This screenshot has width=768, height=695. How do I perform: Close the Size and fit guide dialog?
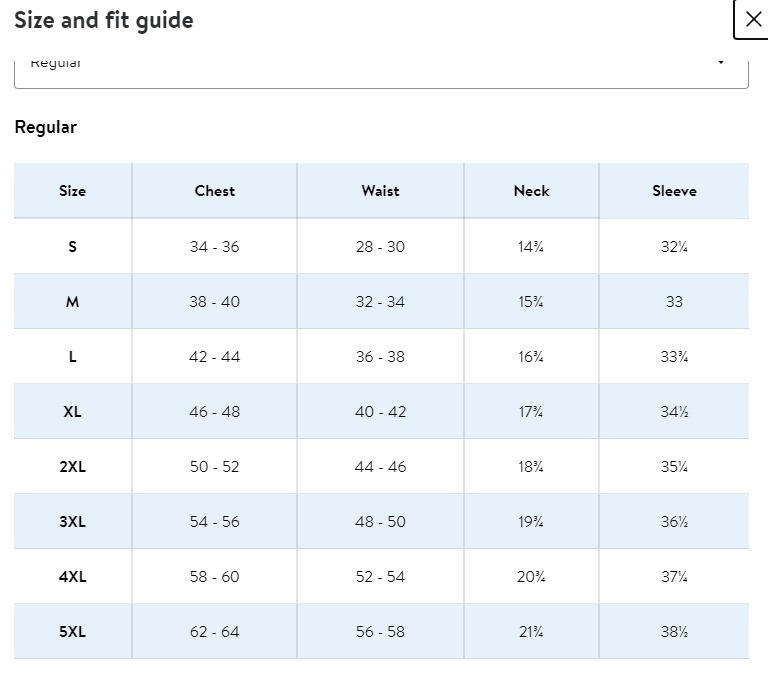pos(752,20)
